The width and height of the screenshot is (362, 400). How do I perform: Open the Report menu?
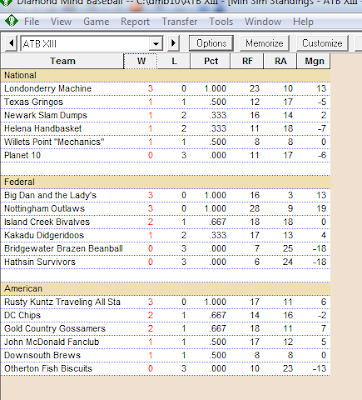pos(135,22)
